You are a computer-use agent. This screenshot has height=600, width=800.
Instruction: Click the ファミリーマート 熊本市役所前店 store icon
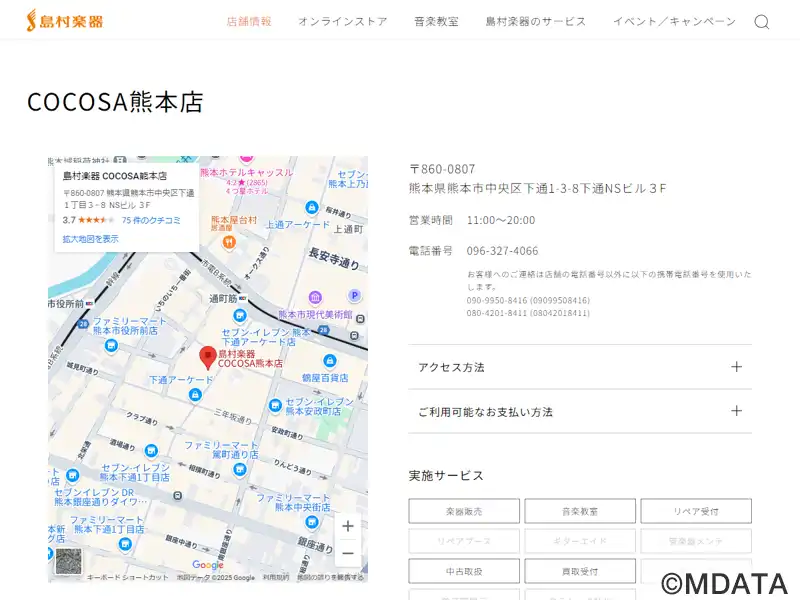tap(111, 346)
